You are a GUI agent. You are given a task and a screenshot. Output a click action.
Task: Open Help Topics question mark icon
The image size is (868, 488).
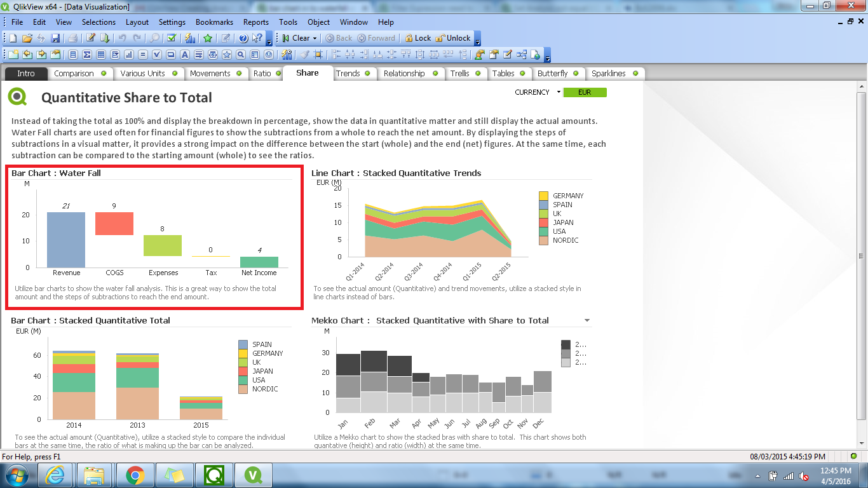click(243, 38)
